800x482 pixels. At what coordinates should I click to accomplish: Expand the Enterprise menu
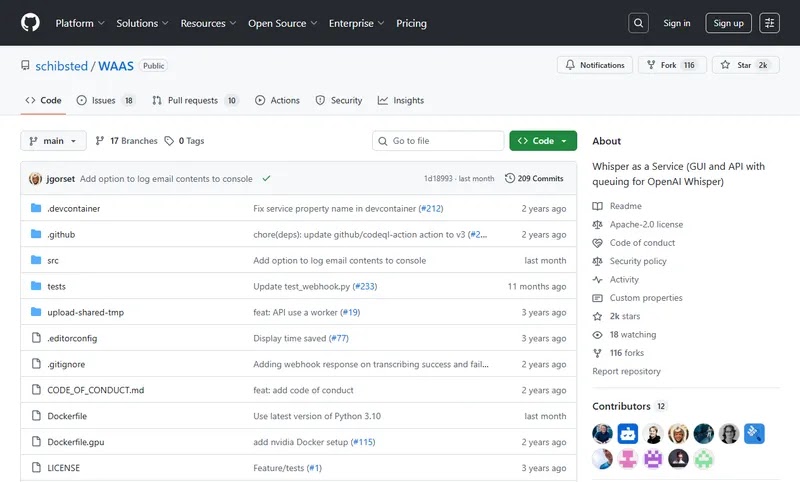click(x=357, y=23)
